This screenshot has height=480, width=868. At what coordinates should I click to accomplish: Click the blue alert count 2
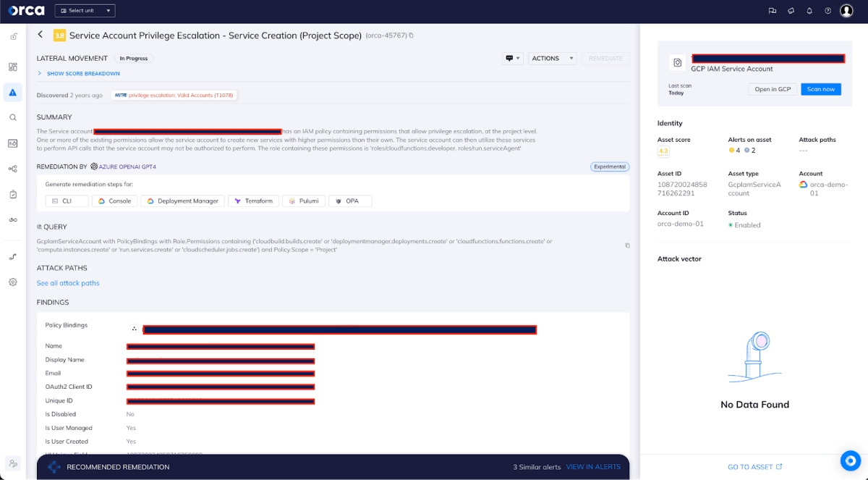[x=749, y=151]
